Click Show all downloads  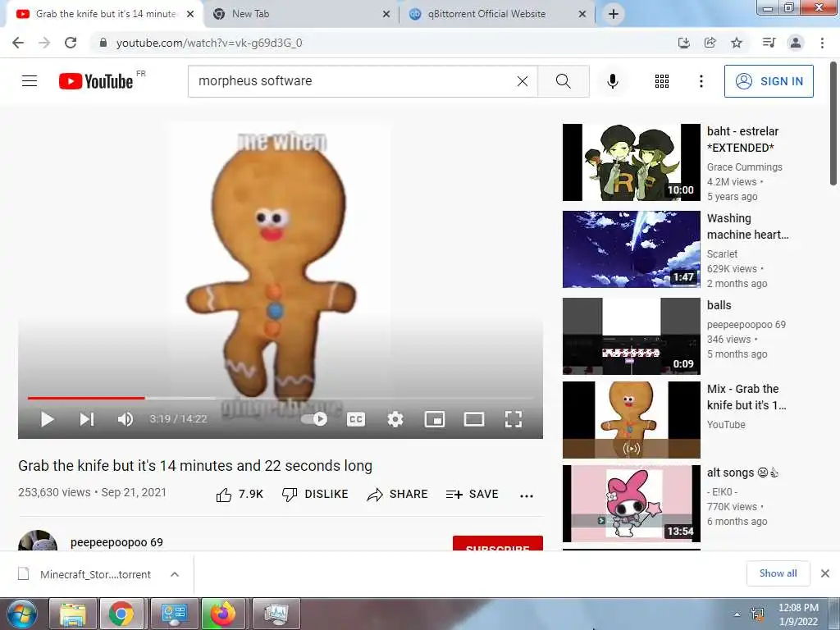click(778, 573)
